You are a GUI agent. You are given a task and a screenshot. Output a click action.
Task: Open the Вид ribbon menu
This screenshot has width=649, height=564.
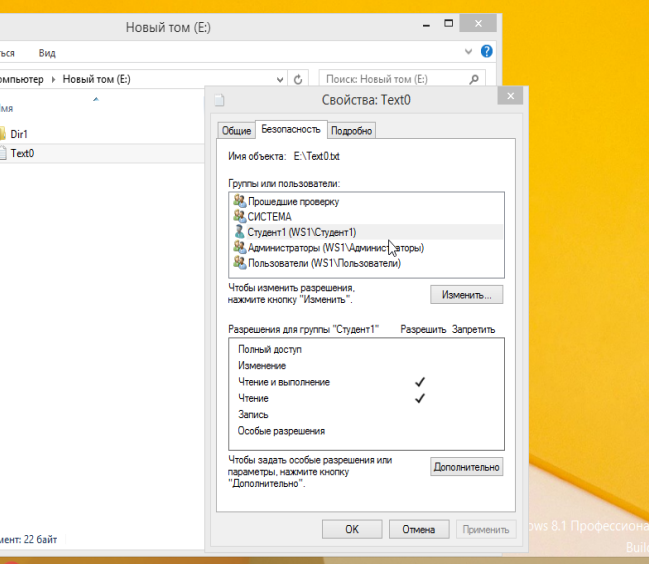click(47, 52)
